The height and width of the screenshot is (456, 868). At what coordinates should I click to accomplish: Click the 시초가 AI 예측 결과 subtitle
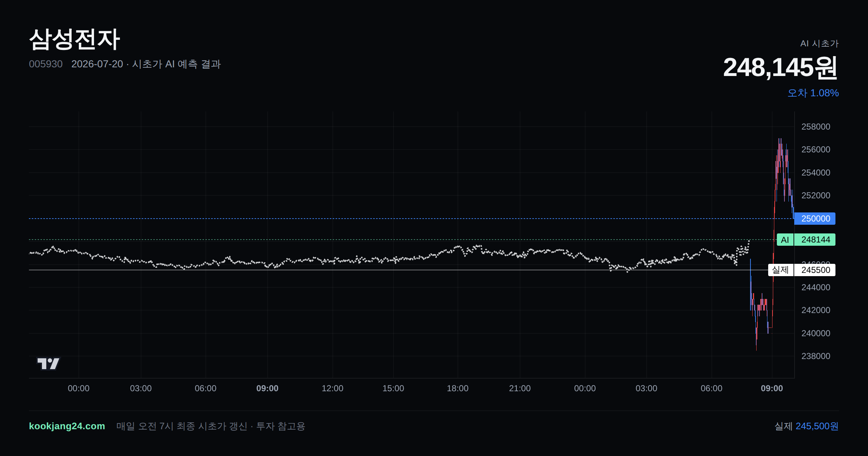(176, 64)
